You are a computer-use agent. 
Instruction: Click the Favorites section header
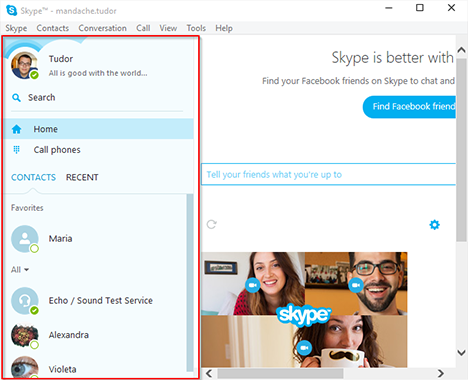27,208
